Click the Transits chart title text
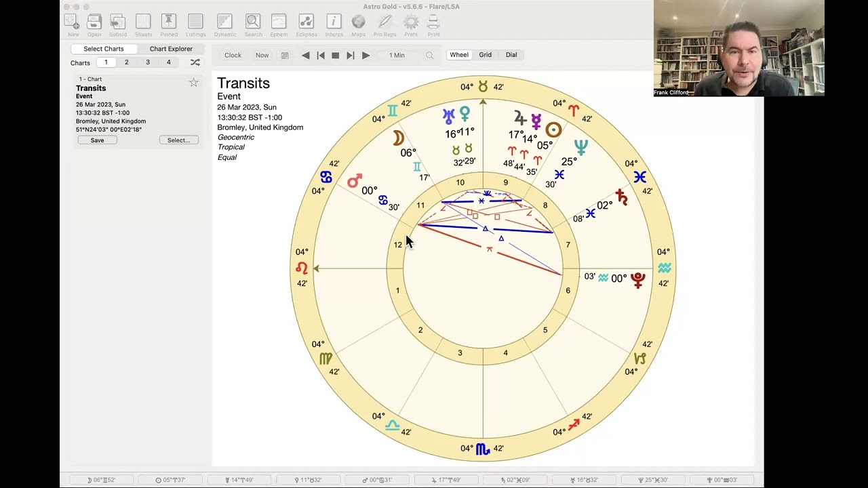The width and height of the screenshot is (868, 488). [243, 83]
